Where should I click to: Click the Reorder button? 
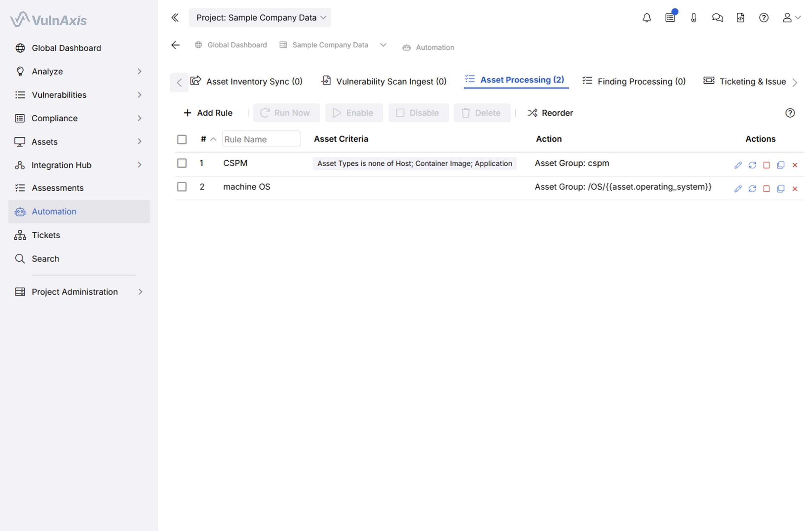click(x=550, y=113)
